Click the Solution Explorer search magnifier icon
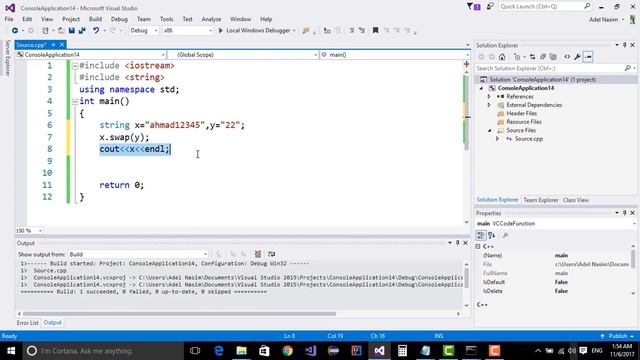This screenshot has width=640, height=360. coord(628,68)
